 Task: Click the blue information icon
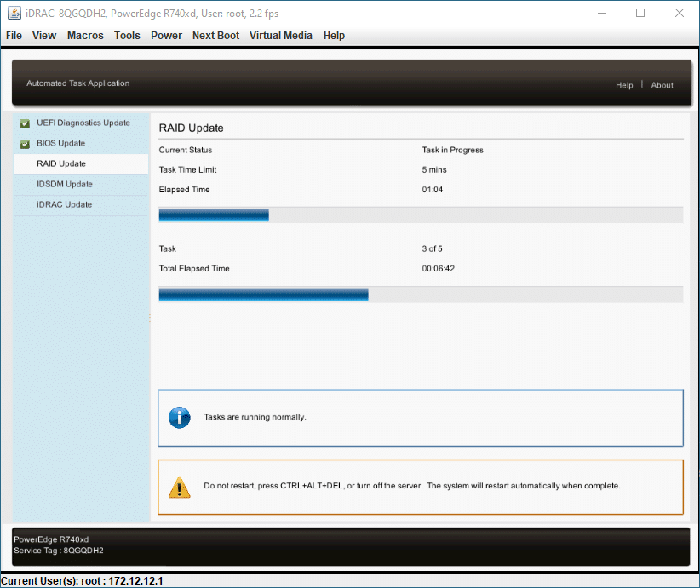[180, 418]
